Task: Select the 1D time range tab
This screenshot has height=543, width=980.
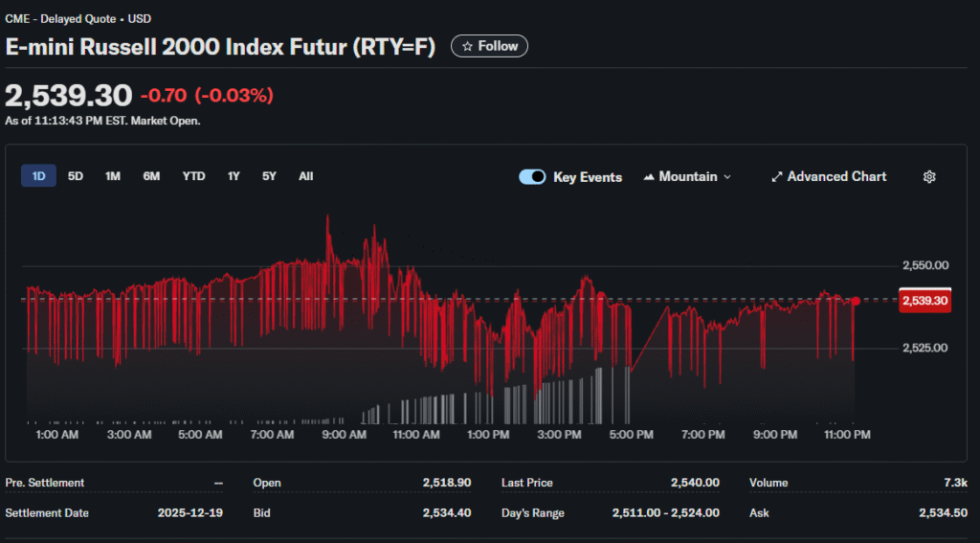Action: click(39, 176)
